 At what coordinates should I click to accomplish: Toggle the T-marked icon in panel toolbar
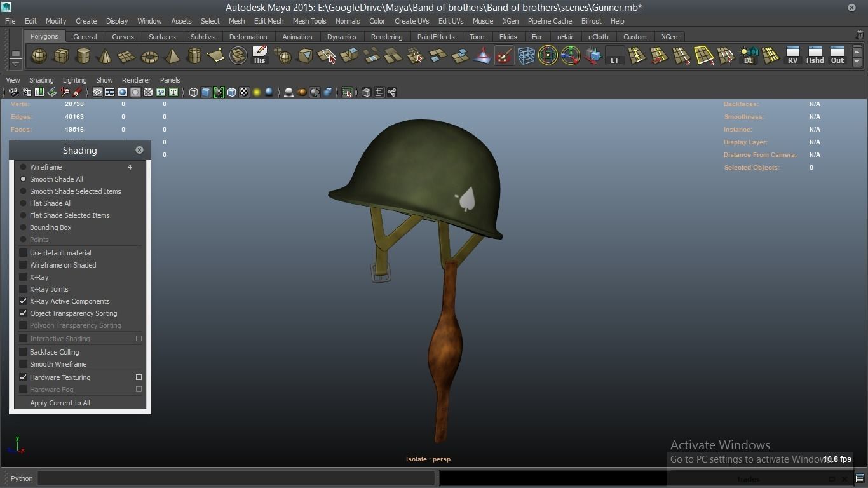173,93
